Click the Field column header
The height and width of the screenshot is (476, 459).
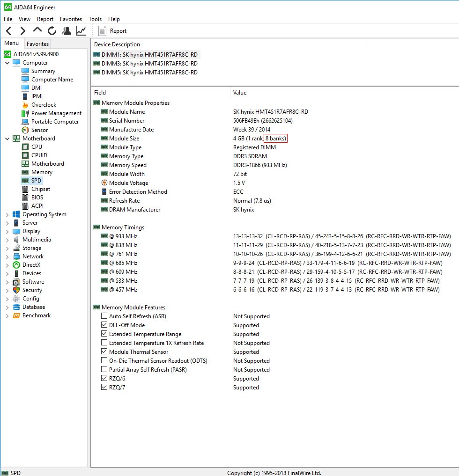(160, 93)
